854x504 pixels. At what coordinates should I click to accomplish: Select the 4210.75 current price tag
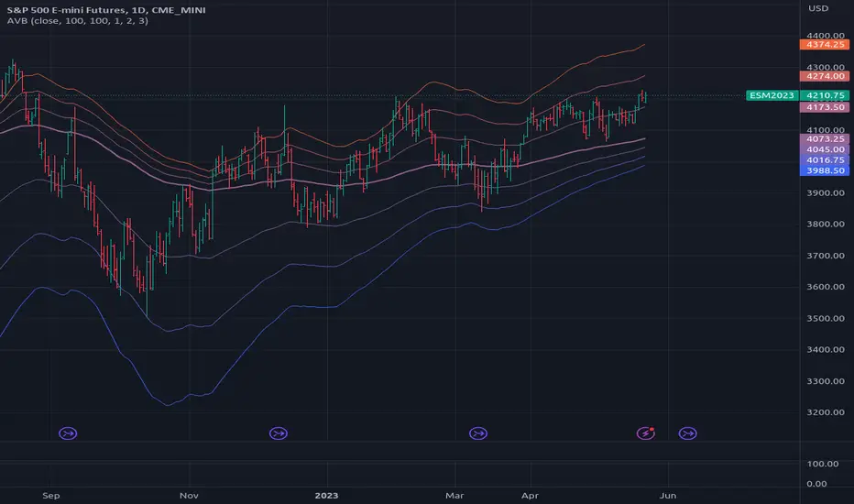[825, 95]
